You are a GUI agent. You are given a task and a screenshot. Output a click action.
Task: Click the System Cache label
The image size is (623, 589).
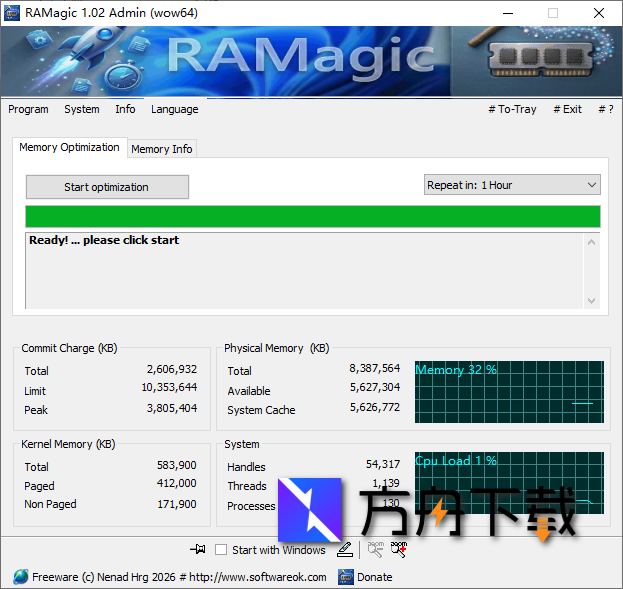(261, 410)
